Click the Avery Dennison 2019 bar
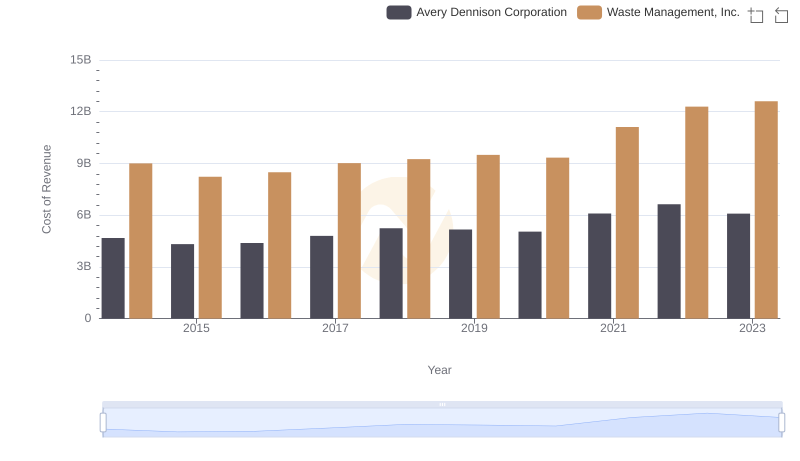Viewport: 800px width, 461px height. [x=460, y=274]
